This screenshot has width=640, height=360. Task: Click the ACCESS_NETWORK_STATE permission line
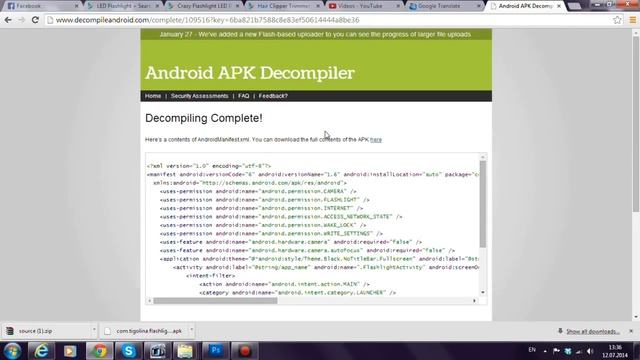click(281, 217)
